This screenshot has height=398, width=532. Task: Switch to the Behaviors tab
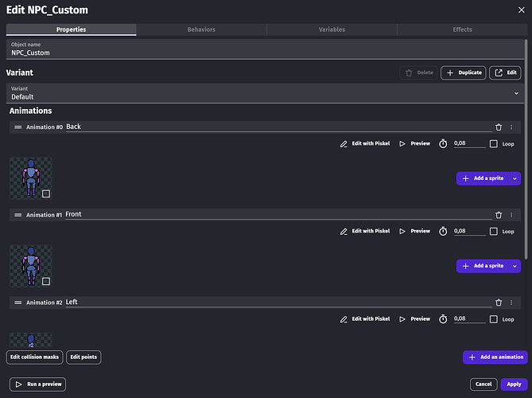click(x=201, y=29)
